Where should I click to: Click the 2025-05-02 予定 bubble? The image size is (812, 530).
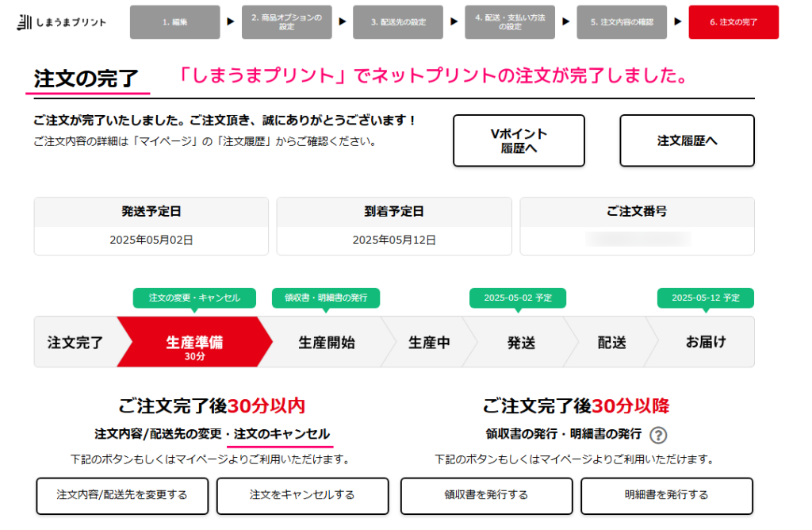517,298
